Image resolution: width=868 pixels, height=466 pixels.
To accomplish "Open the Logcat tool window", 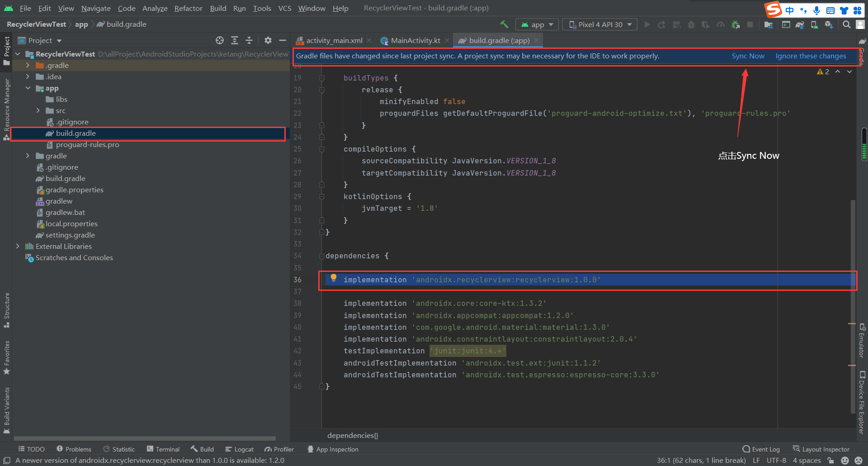I will 239,449.
